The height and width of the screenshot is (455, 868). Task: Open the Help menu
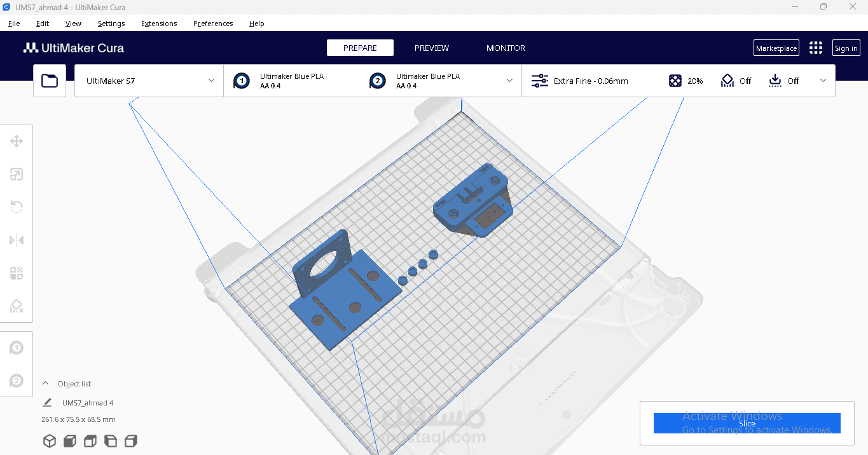pyautogui.click(x=257, y=24)
